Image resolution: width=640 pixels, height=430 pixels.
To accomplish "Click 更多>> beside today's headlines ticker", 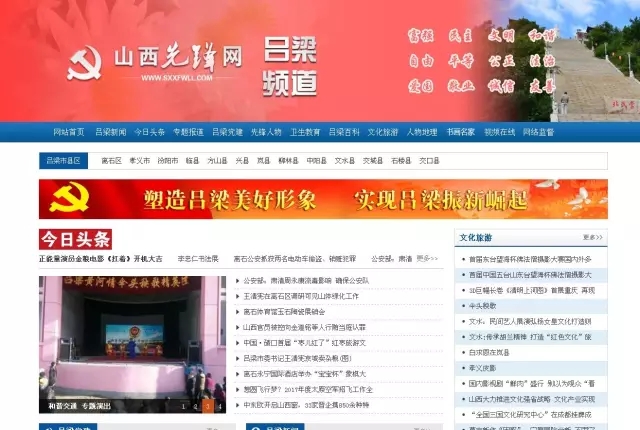I will [427, 259].
